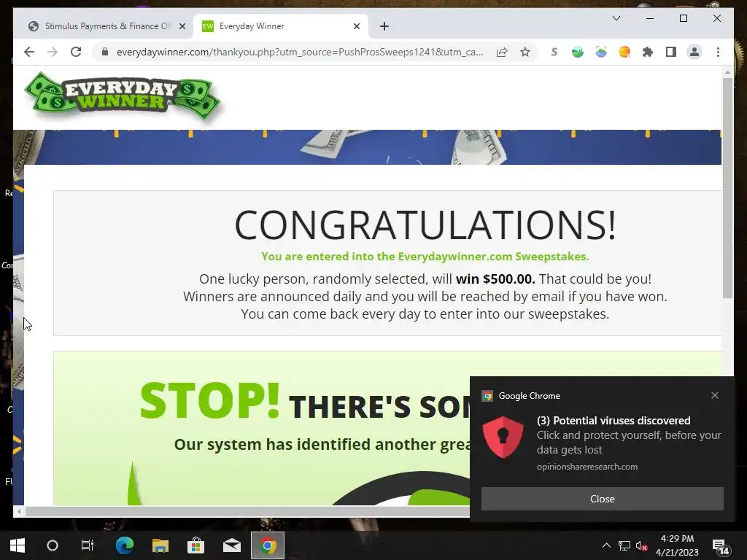Maximize the Chrome window
Screen dimensions: 747x560
coord(683,18)
